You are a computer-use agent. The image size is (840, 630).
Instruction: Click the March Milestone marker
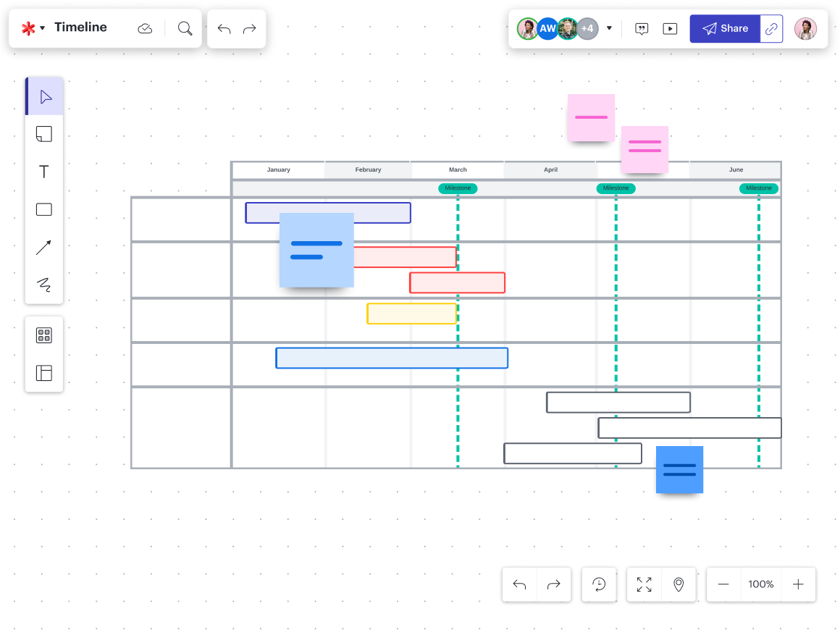coord(458,188)
